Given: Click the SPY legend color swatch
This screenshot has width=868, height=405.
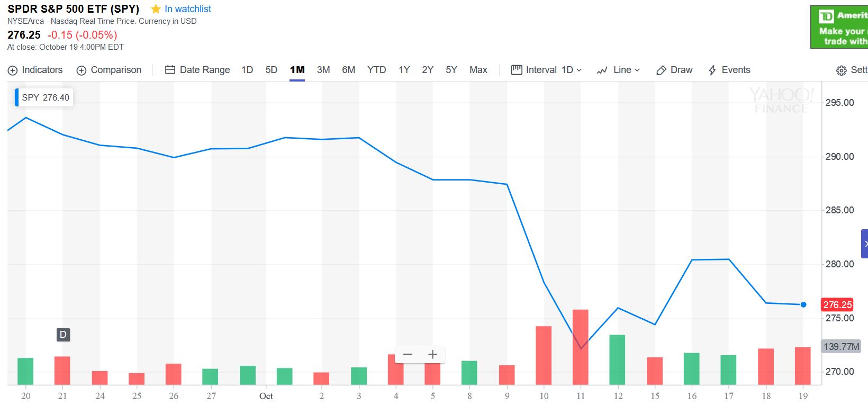Looking at the screenshot, I should (17, 97).
